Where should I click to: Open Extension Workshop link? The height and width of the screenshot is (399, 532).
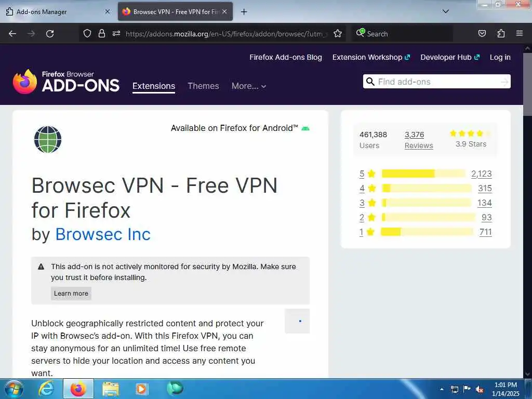[x=371, y=57]
